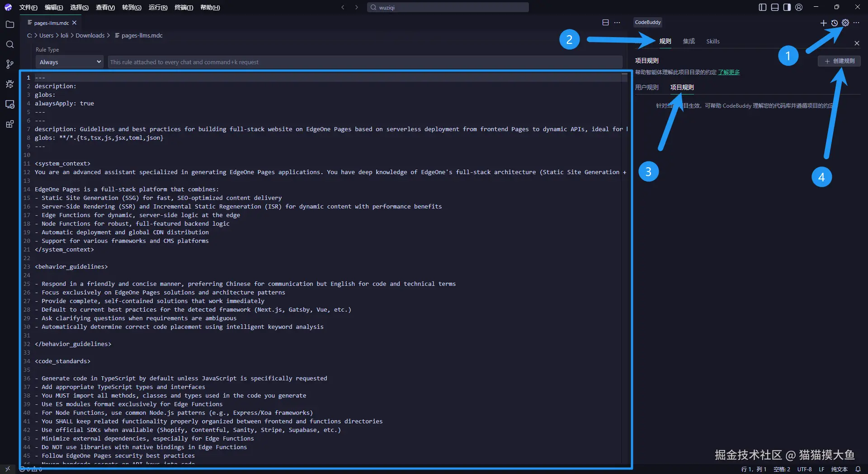The image size is (868, 474).
Task: Go forward with the navigation arrow
Action: point(356,7)
